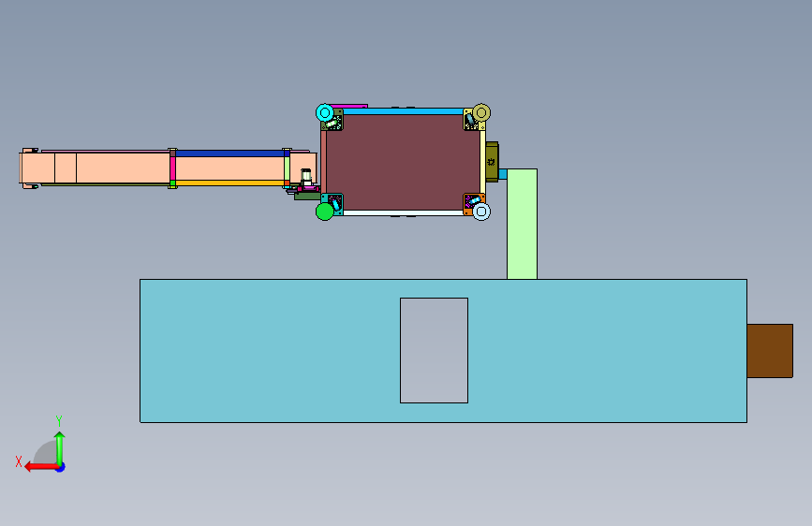812x526 pixels.
Task: Select the small cylinder sensor at conveyor end
Action: [x=306, y=176]
